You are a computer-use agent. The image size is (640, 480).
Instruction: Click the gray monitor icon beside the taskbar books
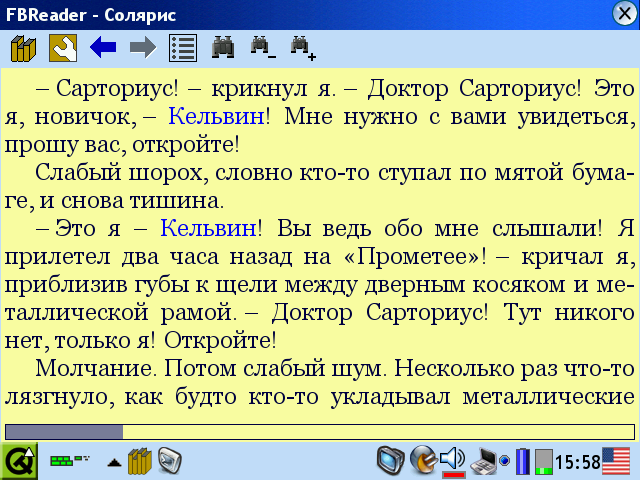[170, 461]
